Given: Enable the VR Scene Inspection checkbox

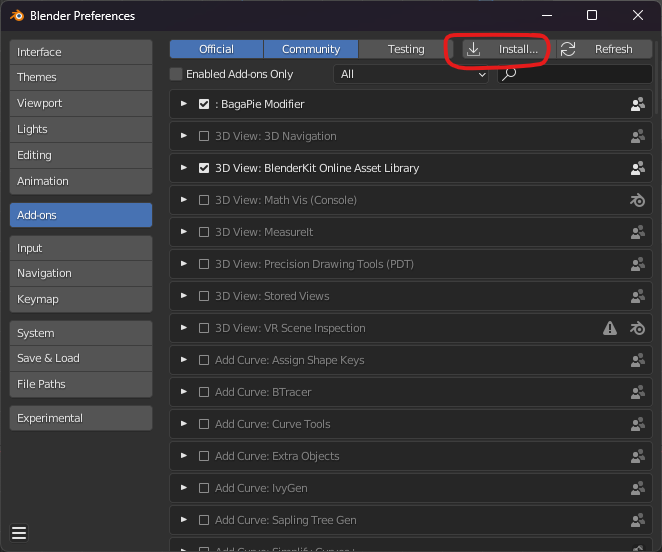Looking at the screenshot, I should click(x=204, y=328).
